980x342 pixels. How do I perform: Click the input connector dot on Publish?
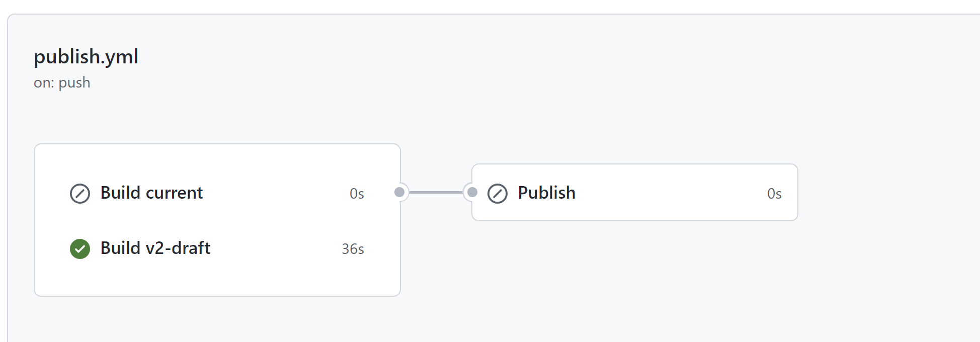click(472, 193)
